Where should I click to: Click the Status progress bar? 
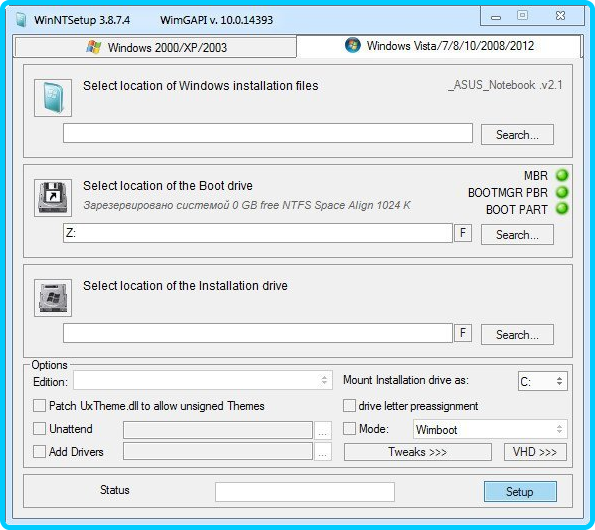305,492
